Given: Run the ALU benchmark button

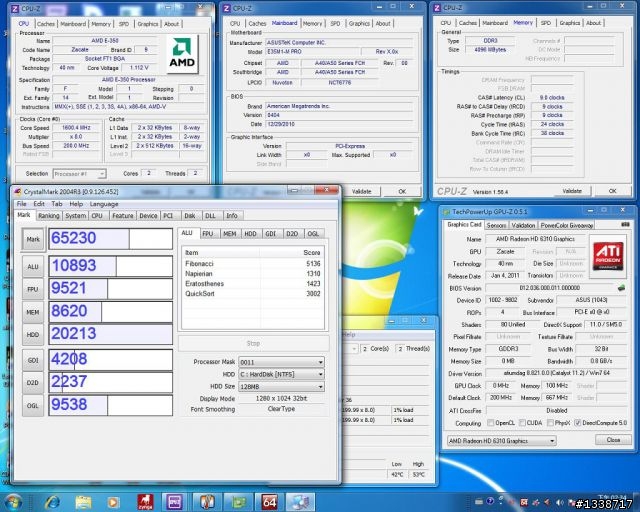Looking at the screenshot, I should pyautogui.click(x=33, y=267).
